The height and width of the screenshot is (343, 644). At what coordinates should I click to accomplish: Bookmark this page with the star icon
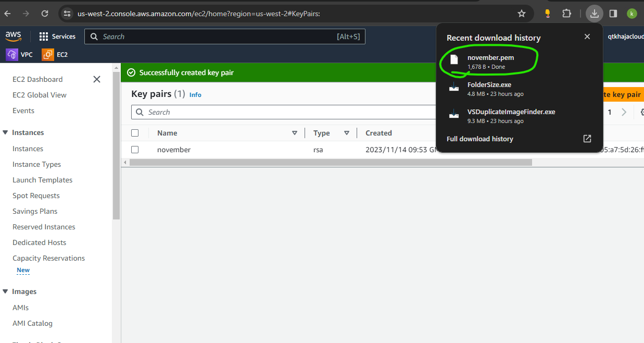click(x=522, y=14)
